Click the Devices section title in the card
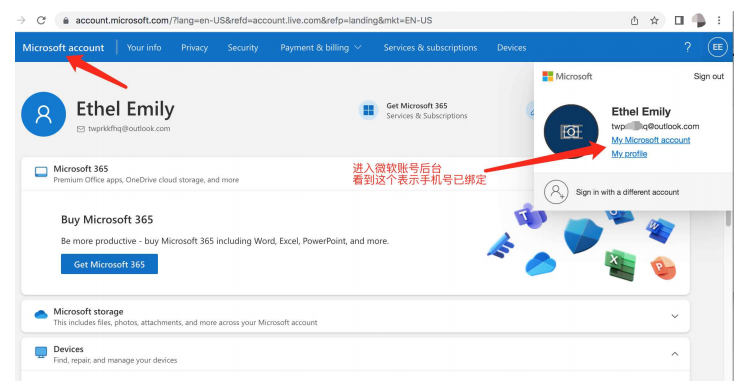Screen dimensions: 746x391 click(x=68, y=349)
